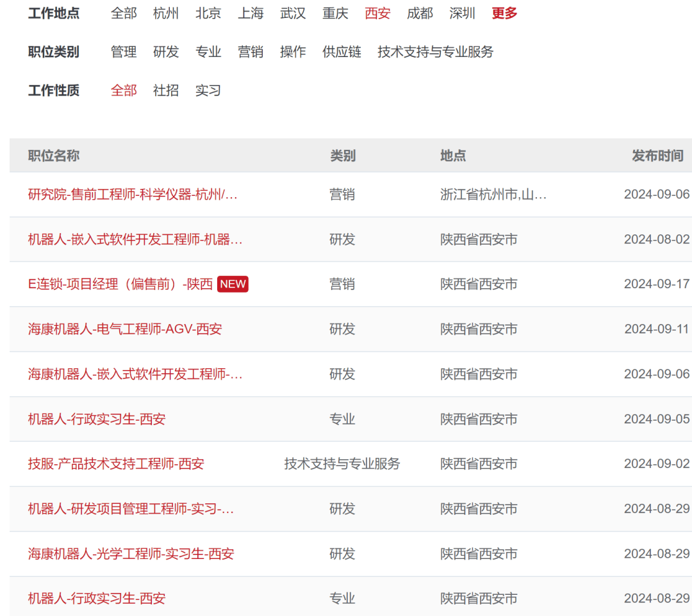Filter work location by 北京
Viewport: 692px width, 616px height.
[208, 13]
